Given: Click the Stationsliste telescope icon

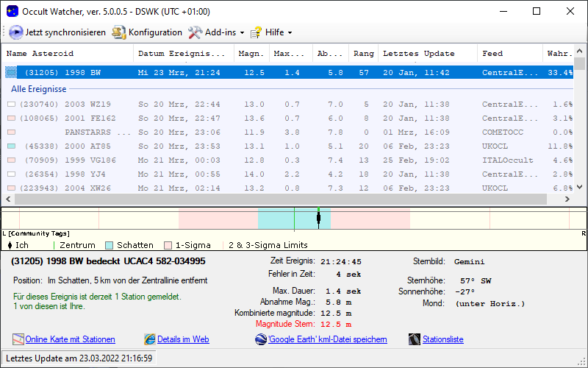Looking at the screenshot, I should pos(414,339).
